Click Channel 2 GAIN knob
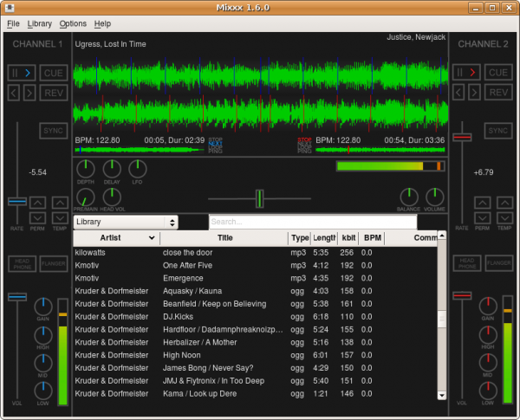This screenshot has height=420, width=520. point(490,307)
